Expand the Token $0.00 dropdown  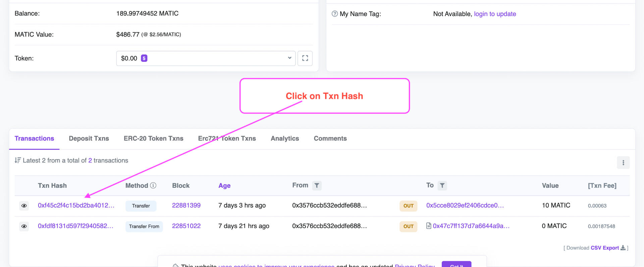206,58
